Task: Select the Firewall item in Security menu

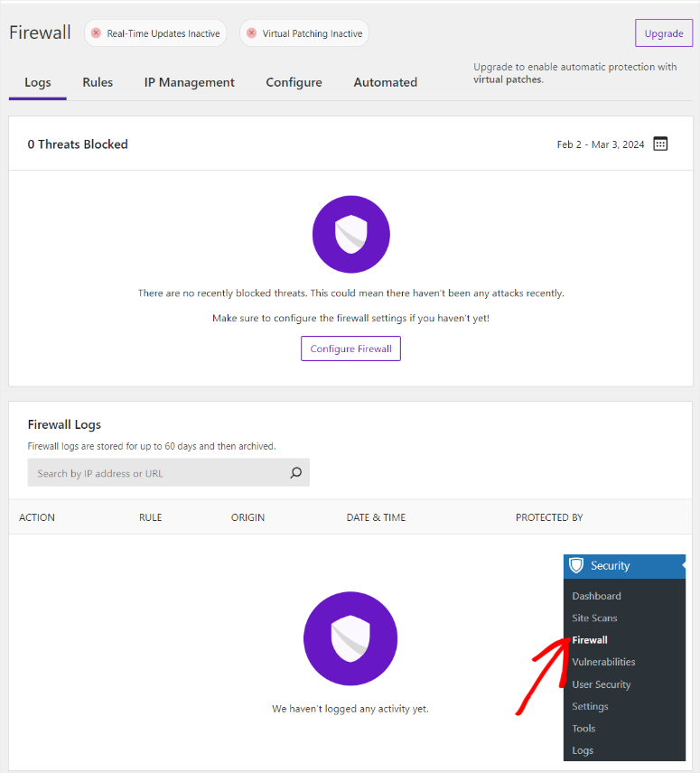Action: tap(589, 639)
